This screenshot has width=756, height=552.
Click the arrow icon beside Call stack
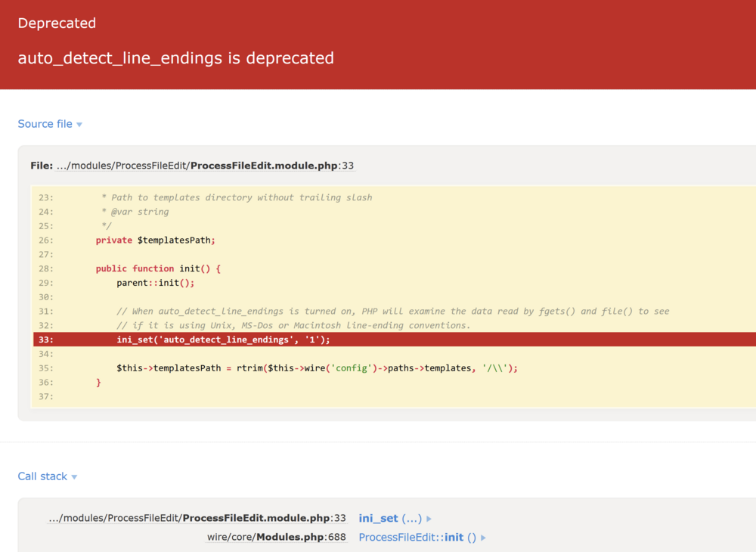74,477
